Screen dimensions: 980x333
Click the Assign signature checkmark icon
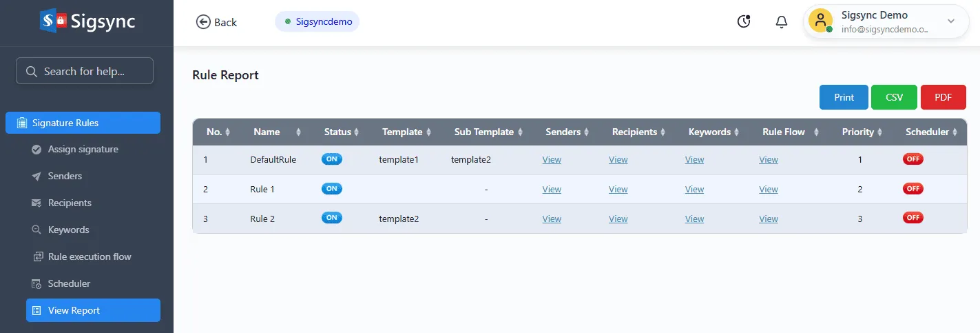coord(37,149)
